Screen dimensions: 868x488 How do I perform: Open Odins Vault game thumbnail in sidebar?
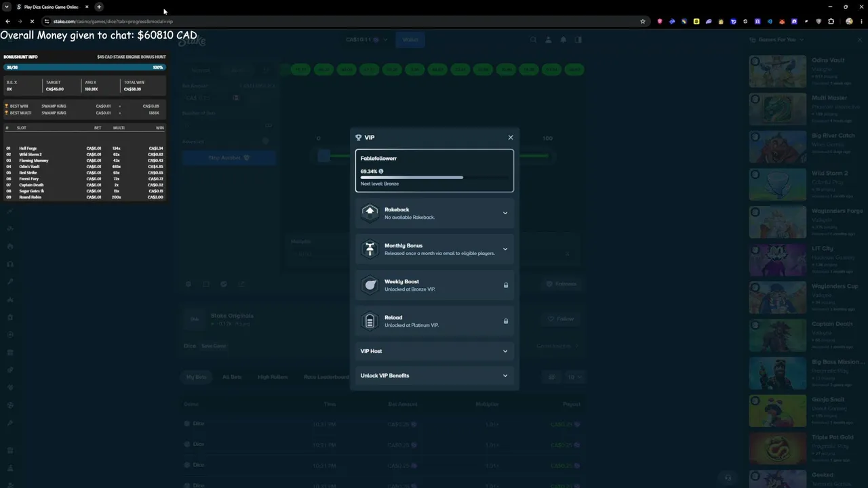tap(778, 71)
